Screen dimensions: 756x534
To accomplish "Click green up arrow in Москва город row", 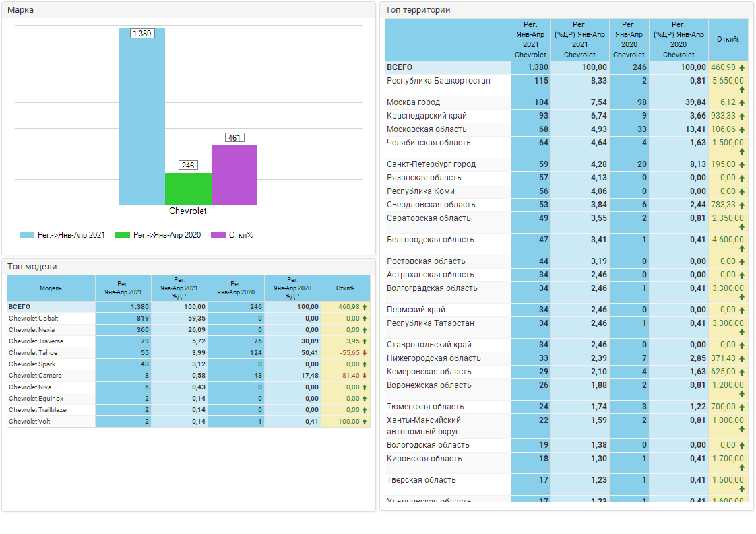I will pos(742,103).
